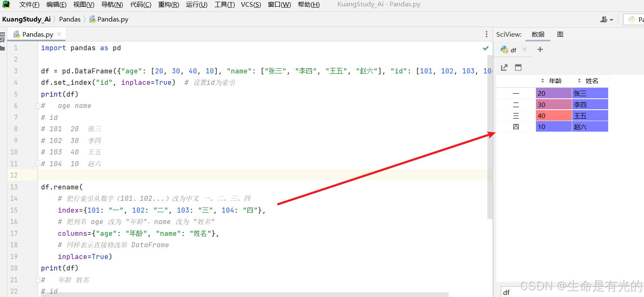Click the export/open externally arrow icon
Viewport: 644px width, 297px height.
point(504,67)
